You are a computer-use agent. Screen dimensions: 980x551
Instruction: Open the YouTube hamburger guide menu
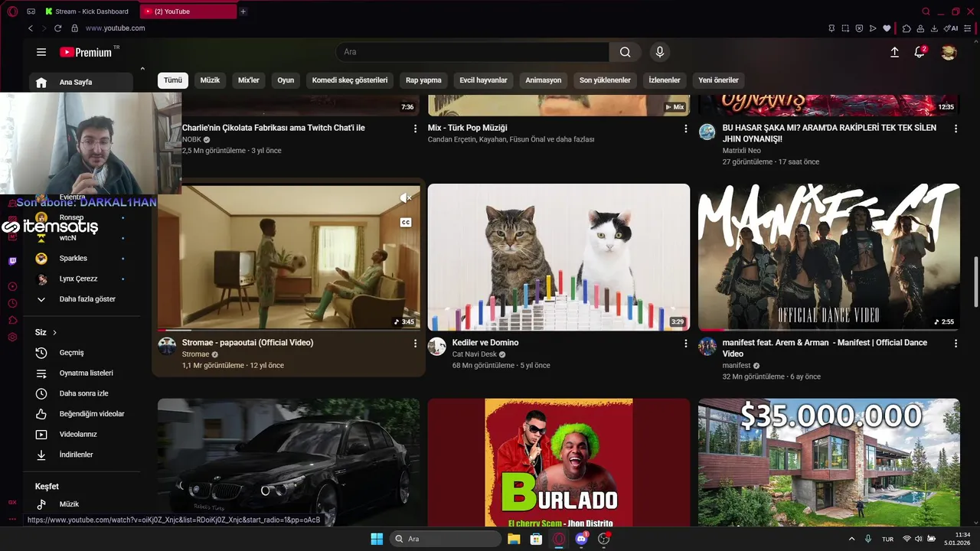click(41, 52)
